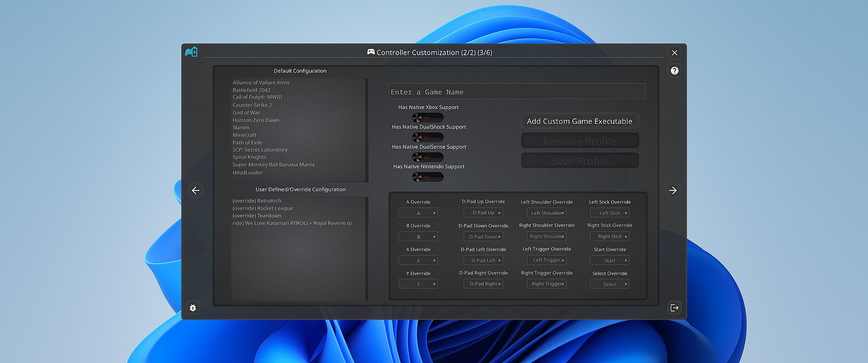Expand the D-Pad Up Override dropdown

pyautogui.click(x=483, y=213)
